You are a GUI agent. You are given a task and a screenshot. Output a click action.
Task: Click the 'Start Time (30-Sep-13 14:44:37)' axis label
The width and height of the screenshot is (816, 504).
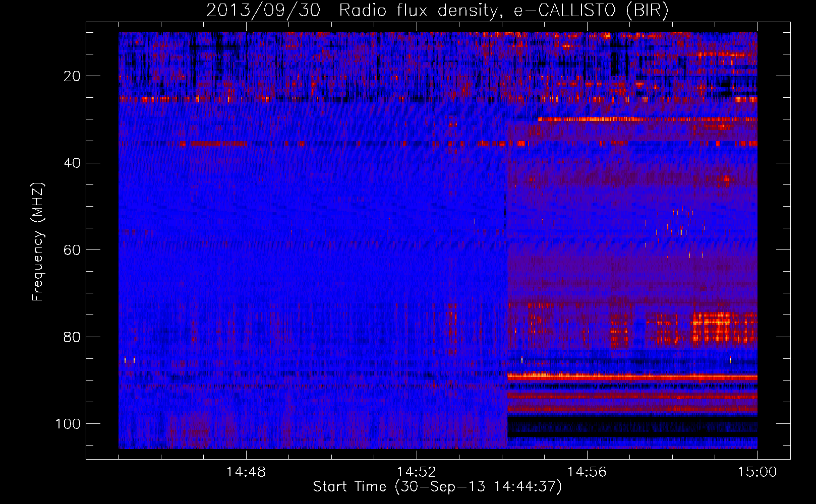pyautogui.click(x=437, y=487)
